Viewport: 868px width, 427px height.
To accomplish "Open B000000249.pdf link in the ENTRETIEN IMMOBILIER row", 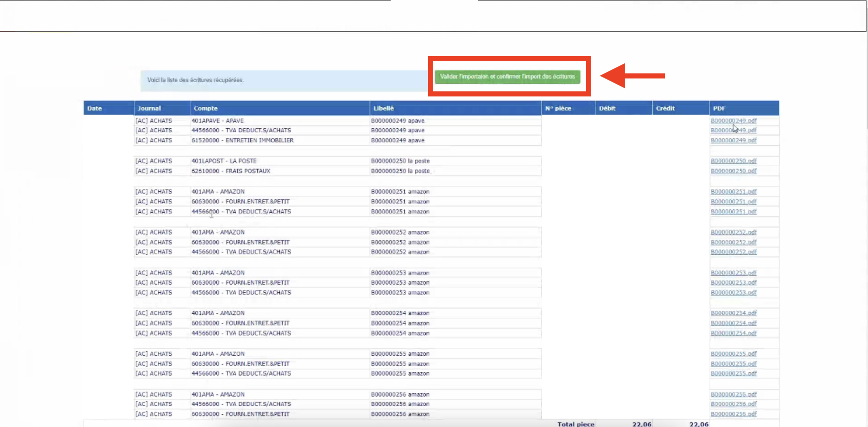I will pos(733,140).
